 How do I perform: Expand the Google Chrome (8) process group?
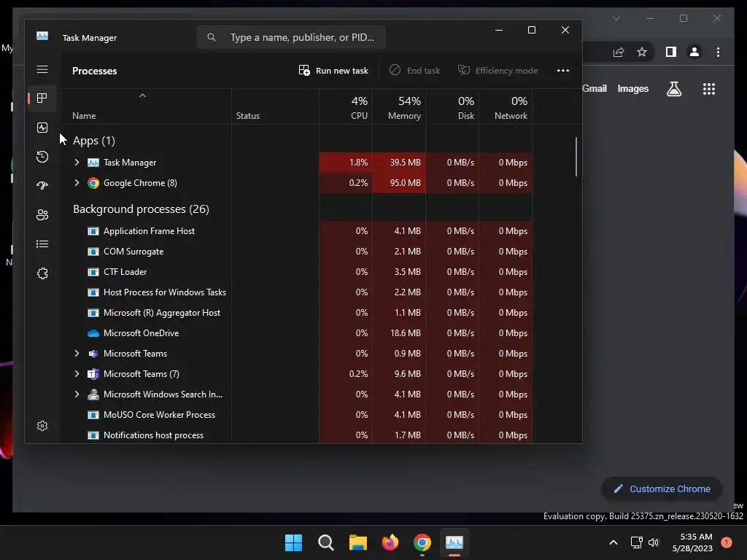click(77, 183)
